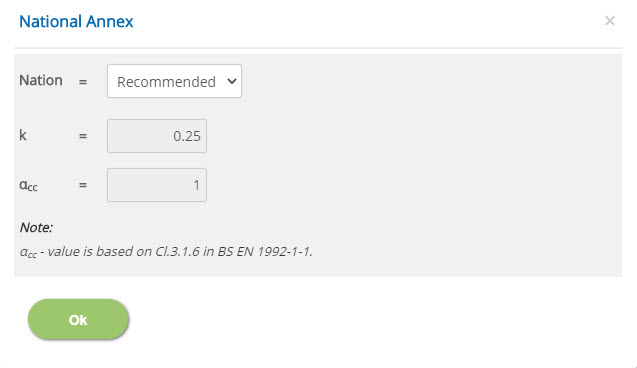Click the αcc symbol starting the note sentence
Image resolution: width=637 pixels, height=368 pixels.
(28, 253)
